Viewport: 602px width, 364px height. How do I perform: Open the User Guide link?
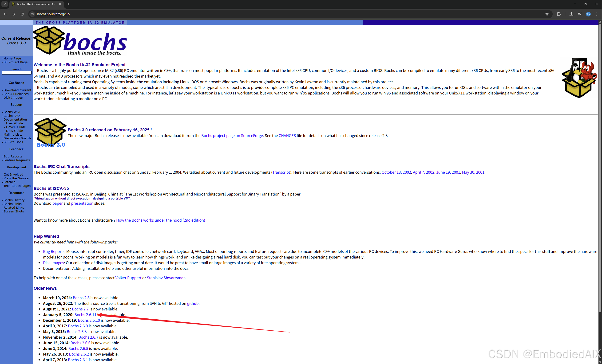14,123
